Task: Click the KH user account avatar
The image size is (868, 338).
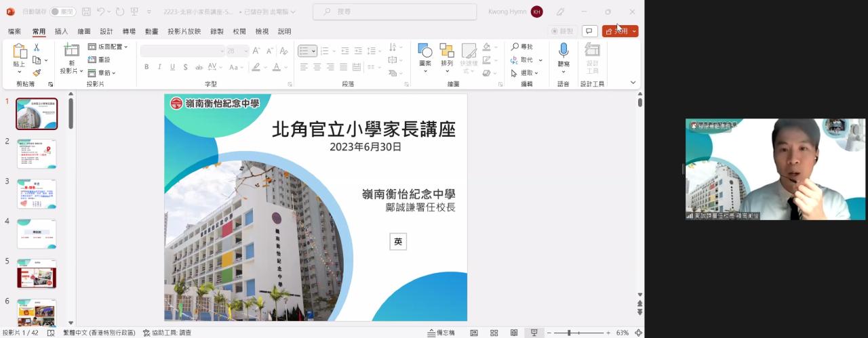Action: coord(537,12)
